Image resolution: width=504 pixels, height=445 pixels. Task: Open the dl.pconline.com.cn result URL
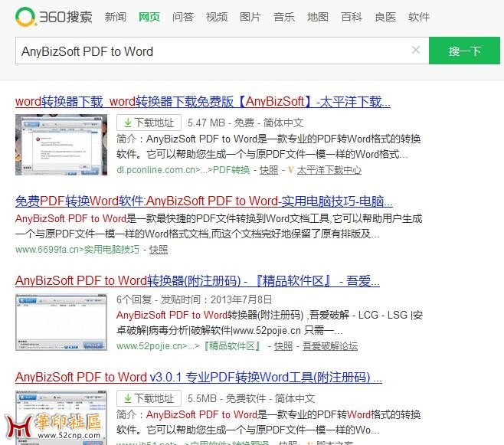(x=183, y=169)
